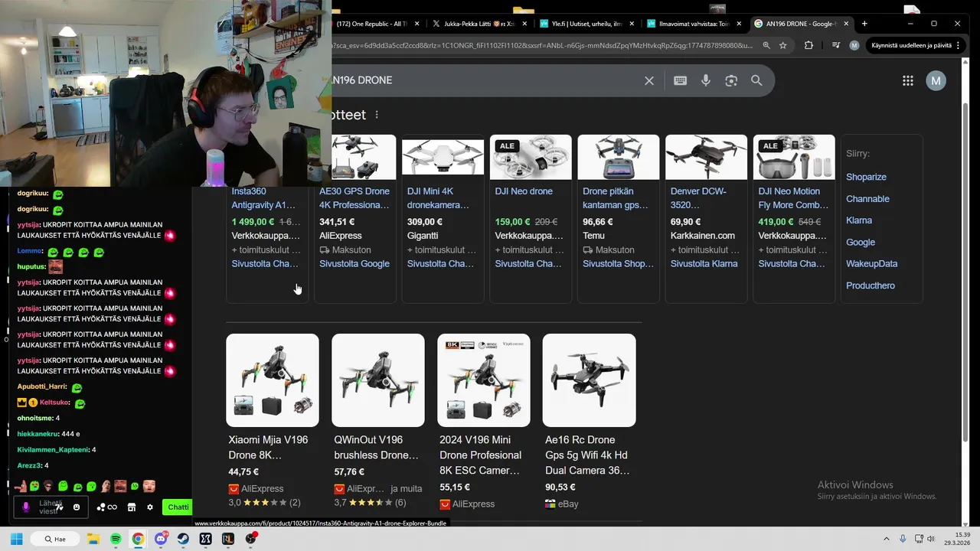Open the Insta360 Antigravity A1 product link
Viewport: 980px width, 551px height.
tap(263, 197)
